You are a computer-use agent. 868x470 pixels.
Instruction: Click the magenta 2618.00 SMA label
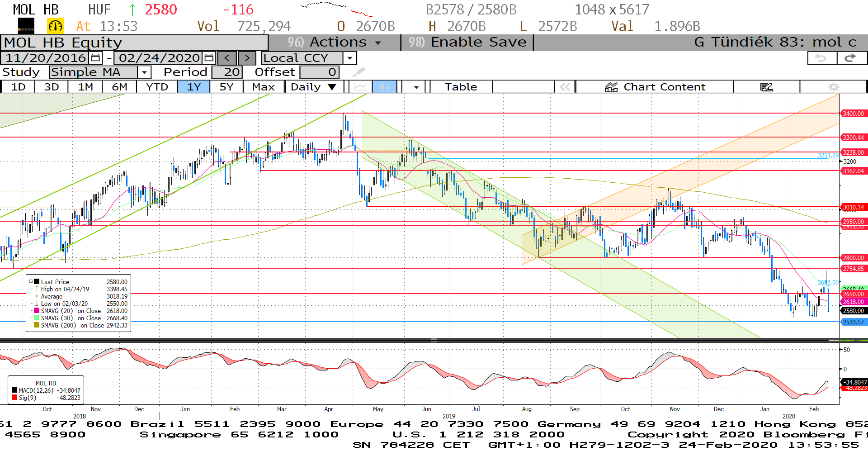click(x=854, y=302)
